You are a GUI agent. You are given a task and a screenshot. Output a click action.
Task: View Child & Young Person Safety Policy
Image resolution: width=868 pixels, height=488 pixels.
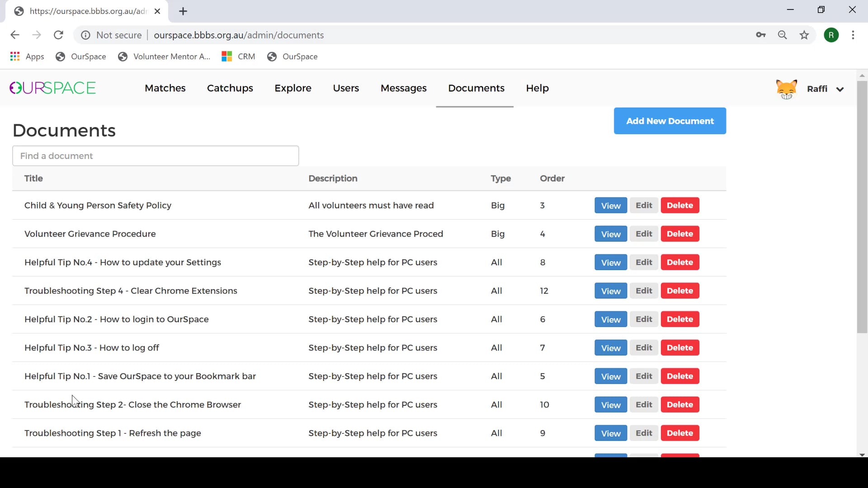[610, 206]
